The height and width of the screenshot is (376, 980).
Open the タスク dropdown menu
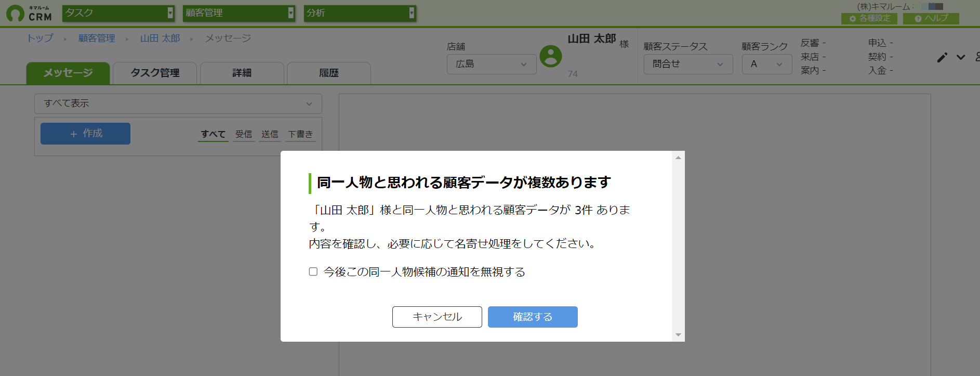tap(118, 13)
